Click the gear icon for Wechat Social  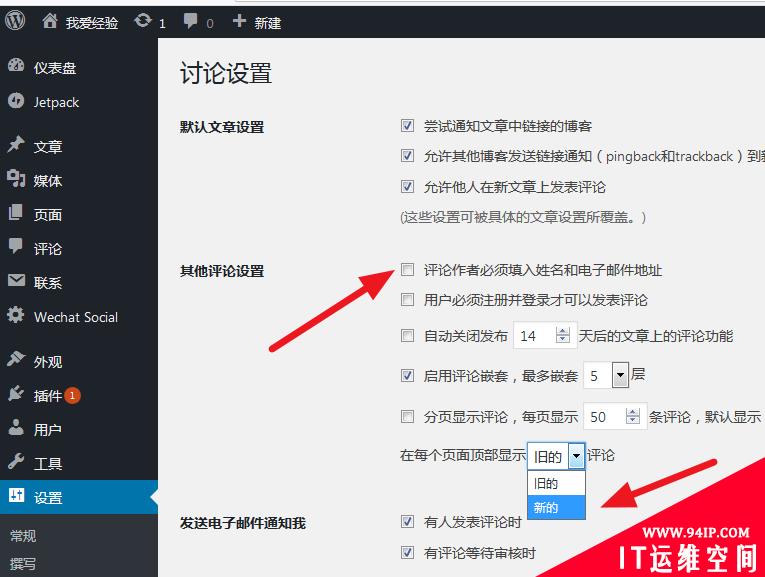[16, 315]
